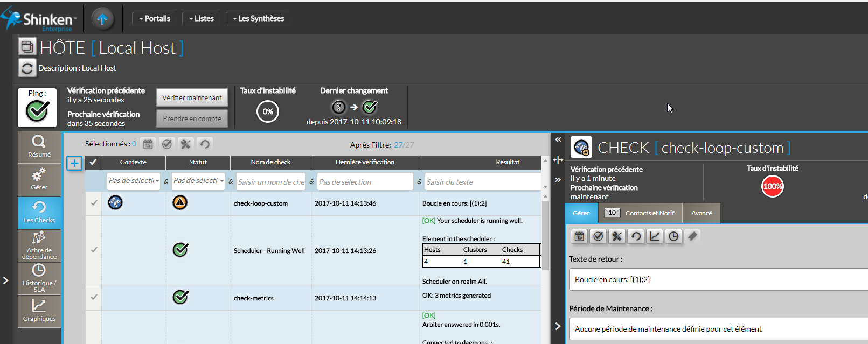The height and width of the screenshot is (344, 868).
Task: Expand the Portails menu
Action: coord(155,19)
